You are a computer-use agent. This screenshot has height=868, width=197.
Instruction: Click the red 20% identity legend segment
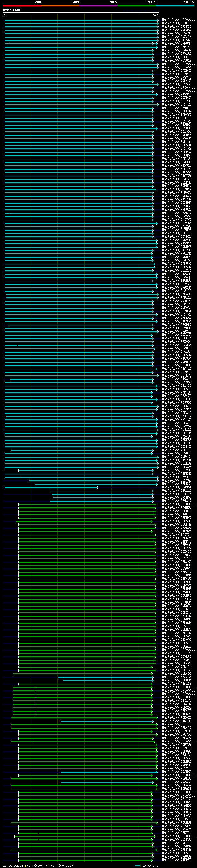22,6
